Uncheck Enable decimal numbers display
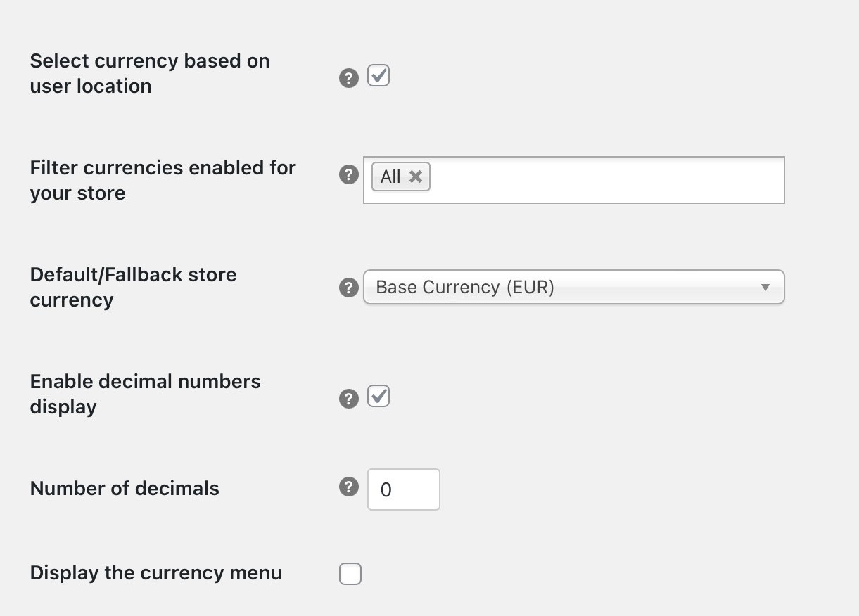Screen dimensions: 859x616 pos(378,396)
